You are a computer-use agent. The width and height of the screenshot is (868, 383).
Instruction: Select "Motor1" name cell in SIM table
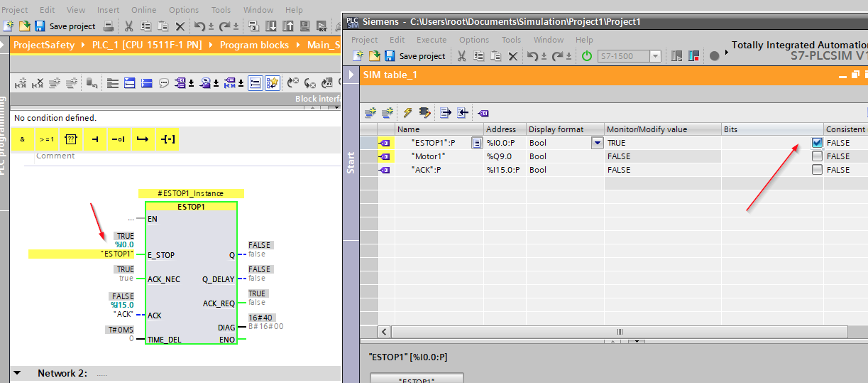pyautogui.click(x=439, y=156)
